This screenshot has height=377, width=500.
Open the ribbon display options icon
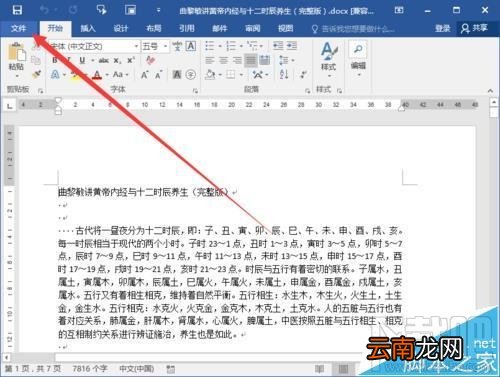coord(399,10)
